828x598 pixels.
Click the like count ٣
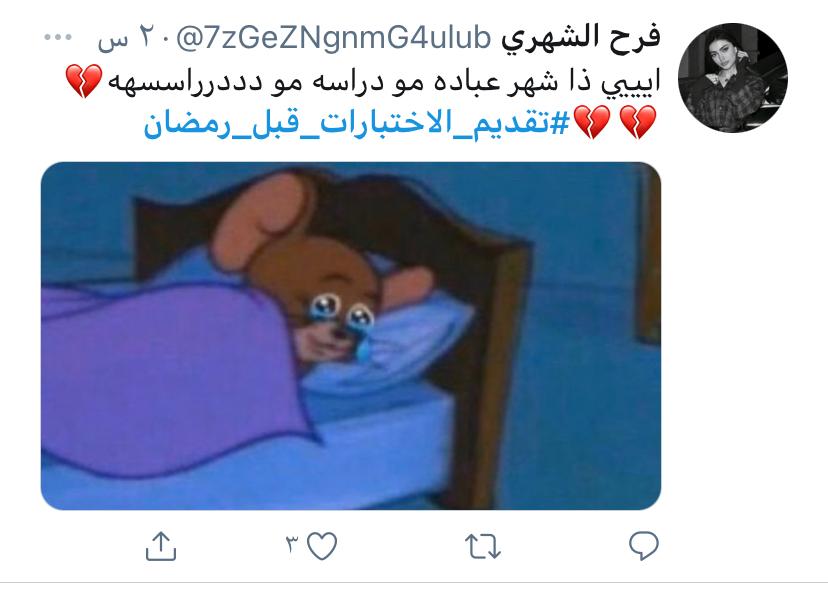(292, 544)
